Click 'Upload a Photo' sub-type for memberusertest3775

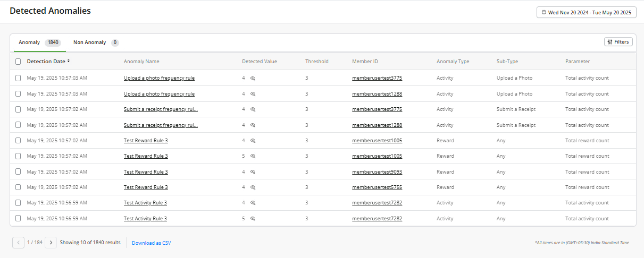click(x=514, y=78)
